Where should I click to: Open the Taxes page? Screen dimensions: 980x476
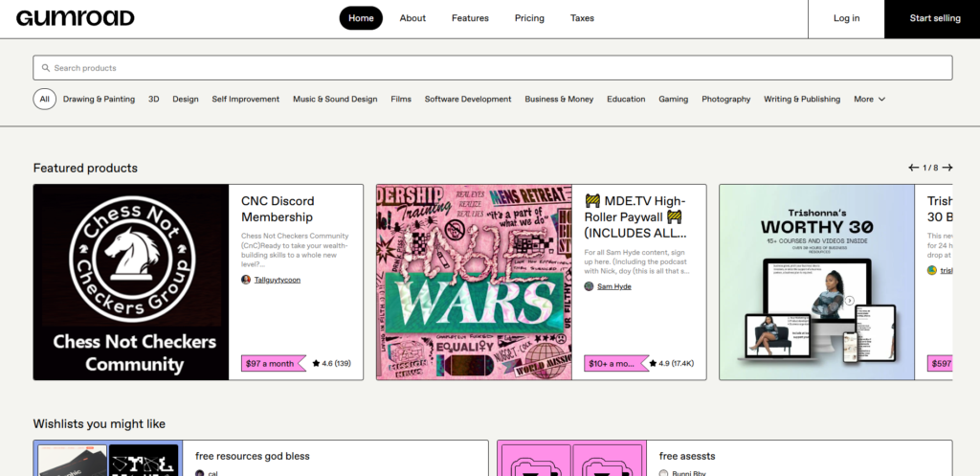[582, 18]
